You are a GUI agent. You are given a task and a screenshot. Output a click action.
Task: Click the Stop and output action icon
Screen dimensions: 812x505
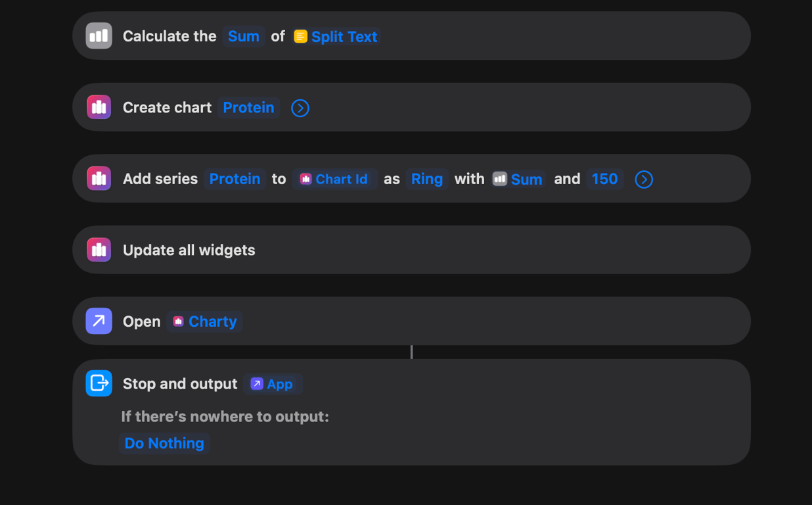point(99,383)
